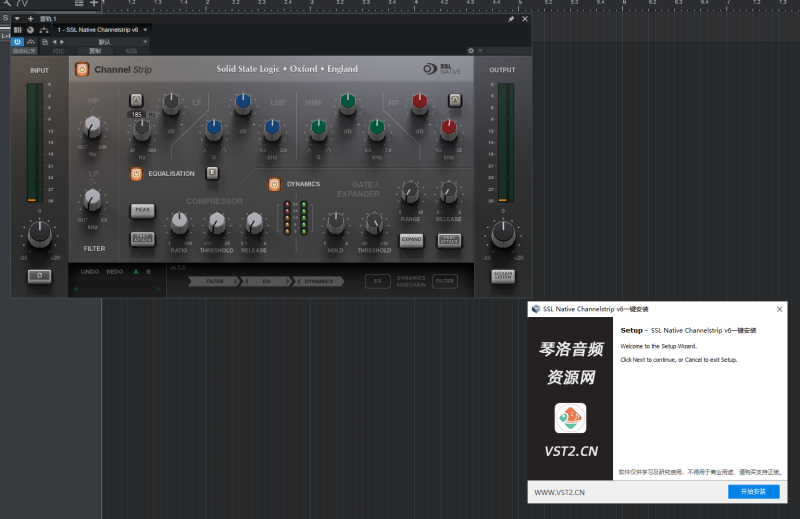Click the circular knob icon in header
The height and width of the screenshot is (519, 800).
[31, 30]
